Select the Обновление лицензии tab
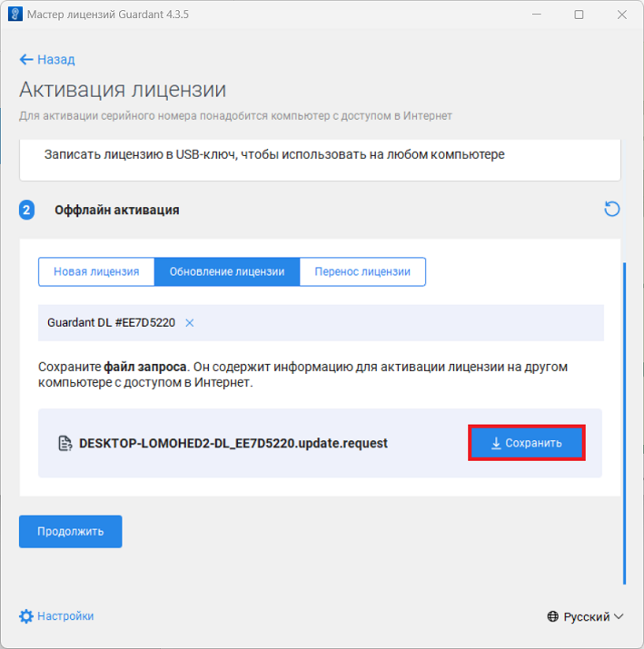The width and height of the screenshot is (644, 649). (227, 271)
